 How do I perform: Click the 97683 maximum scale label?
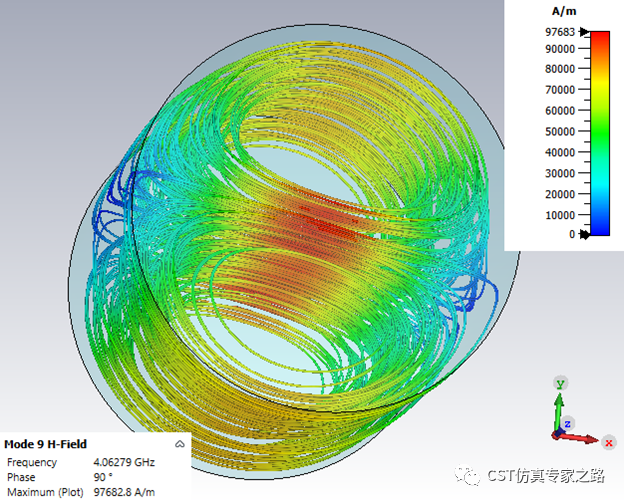[560, 32]
